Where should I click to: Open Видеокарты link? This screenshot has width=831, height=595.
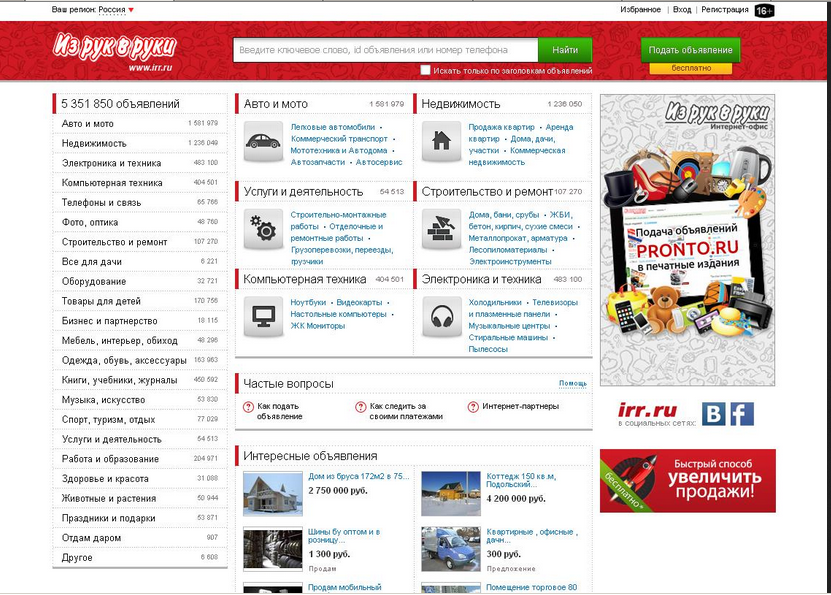tap(359, 303)
